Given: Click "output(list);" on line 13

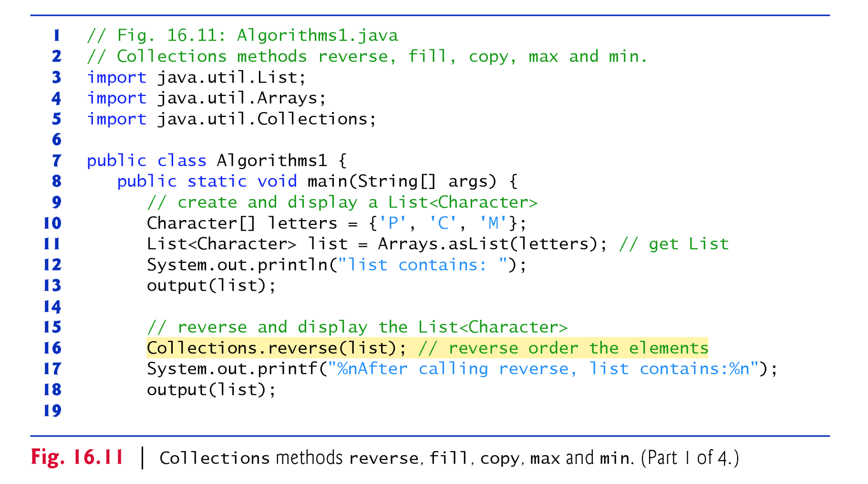Looking at the screenshot, I should click(211, 285).
